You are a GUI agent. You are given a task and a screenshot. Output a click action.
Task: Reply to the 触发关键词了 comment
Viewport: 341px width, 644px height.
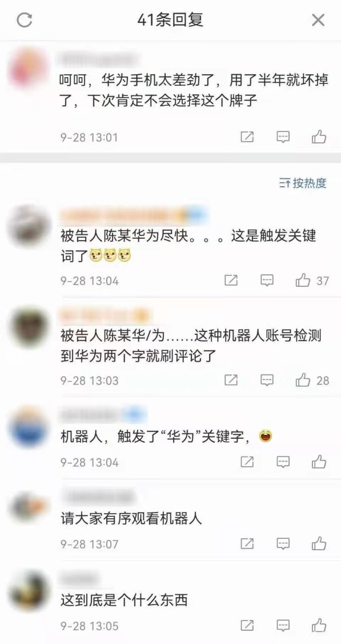click(267, 281)
